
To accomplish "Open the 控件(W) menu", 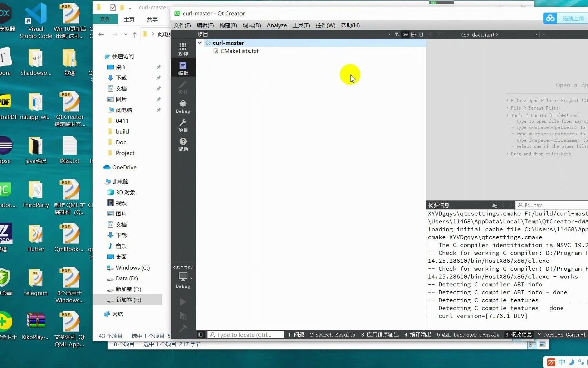I will (x=325, y=25).
